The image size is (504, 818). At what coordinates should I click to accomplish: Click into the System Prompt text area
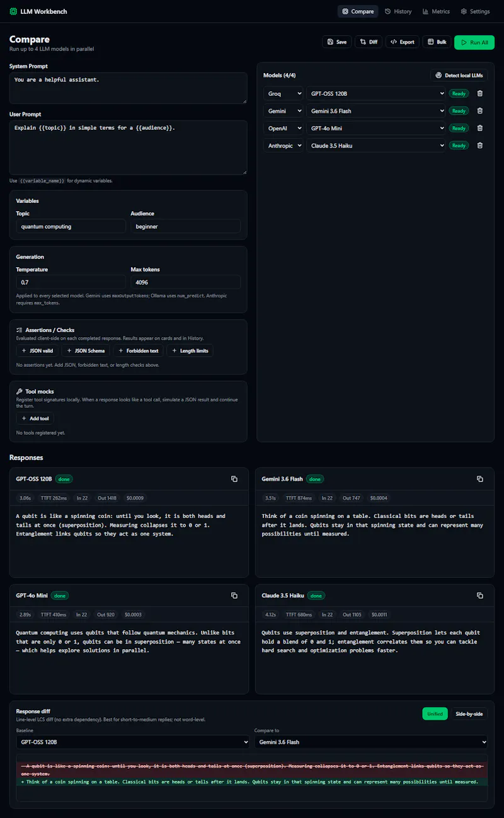coord(129,88)
